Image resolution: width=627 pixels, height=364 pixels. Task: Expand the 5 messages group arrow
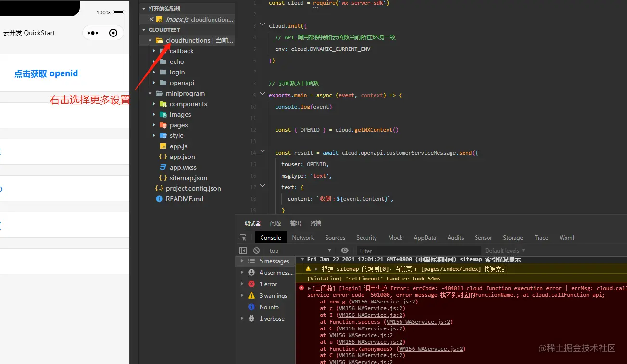[x=242, y=261]
